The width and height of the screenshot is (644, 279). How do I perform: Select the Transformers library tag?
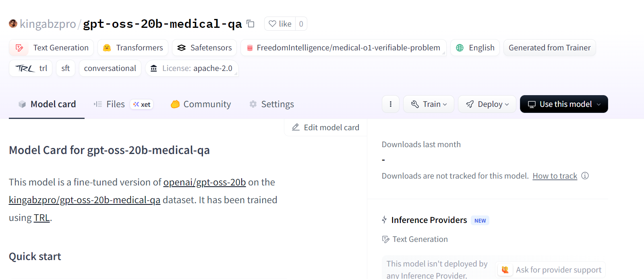(x=133, y=48)
